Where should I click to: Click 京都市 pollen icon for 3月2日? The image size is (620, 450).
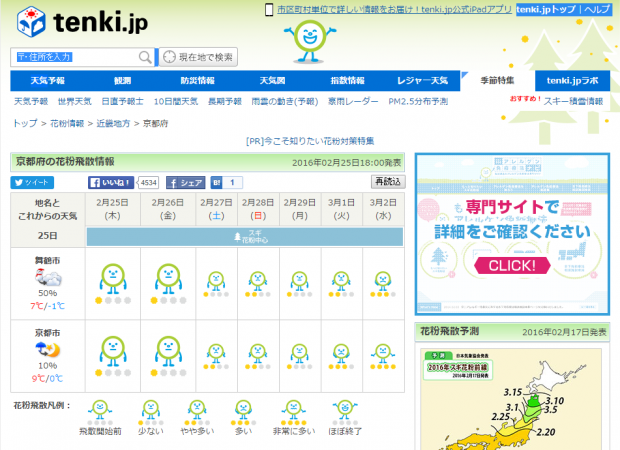tap(383, 354)
